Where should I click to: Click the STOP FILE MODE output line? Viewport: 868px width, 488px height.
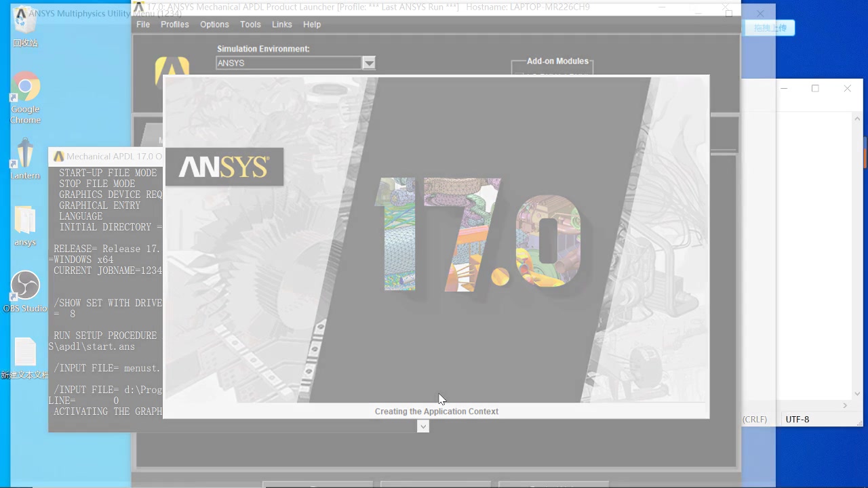97,184
